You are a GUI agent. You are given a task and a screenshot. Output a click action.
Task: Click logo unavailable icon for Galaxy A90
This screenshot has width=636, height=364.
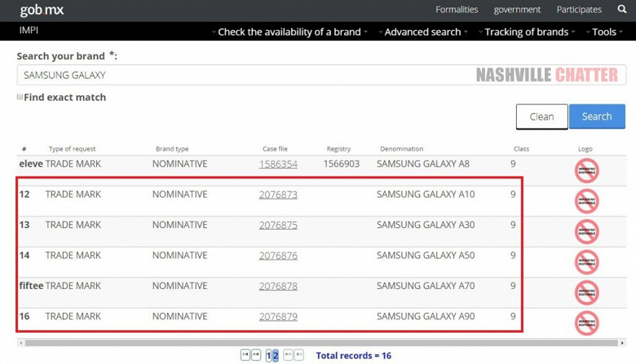pyautogui.click(x=586, y=321)
